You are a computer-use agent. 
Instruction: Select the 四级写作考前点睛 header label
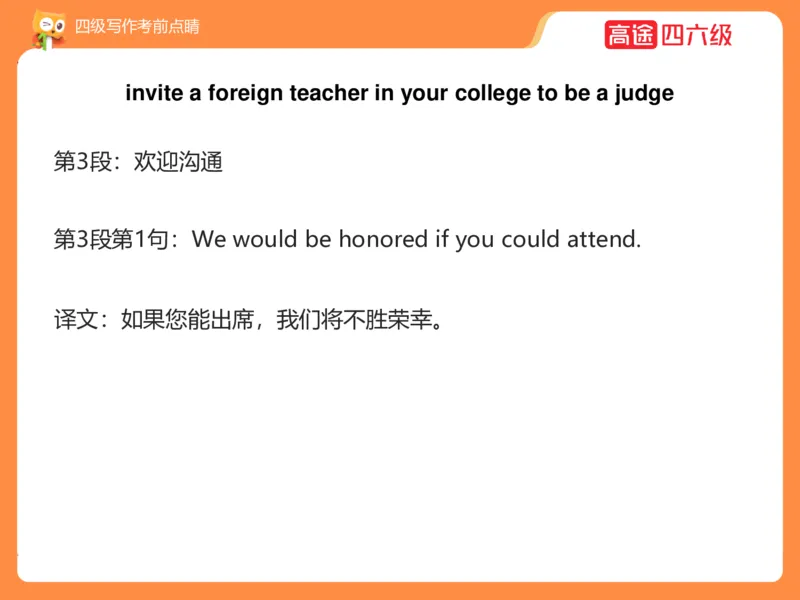point(137,26)
